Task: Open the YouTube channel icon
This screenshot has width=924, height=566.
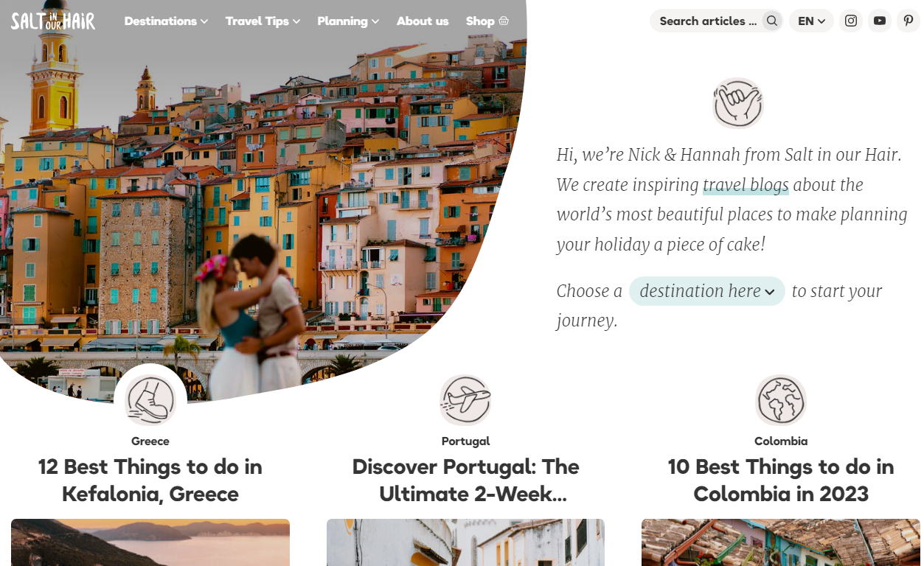Action: pyautogui.click(x=880, y=21)
